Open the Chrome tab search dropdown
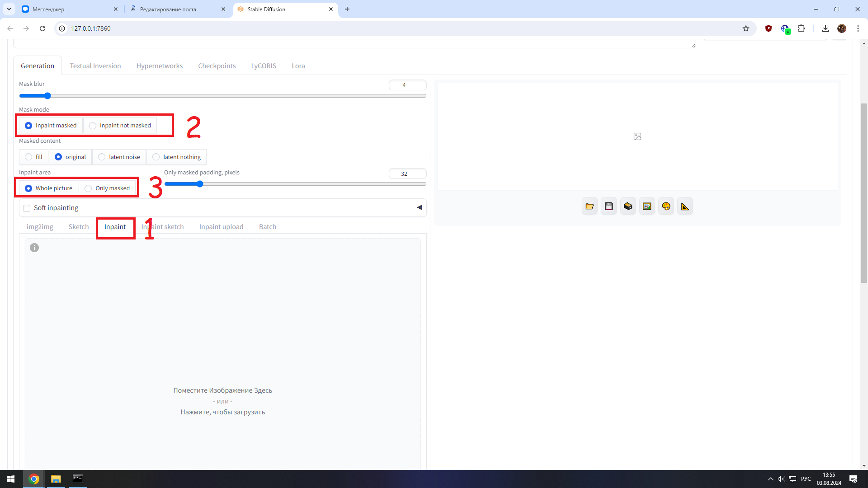Image resolution: width=868 pixels, height=488 pixels. tap(9, 9)
